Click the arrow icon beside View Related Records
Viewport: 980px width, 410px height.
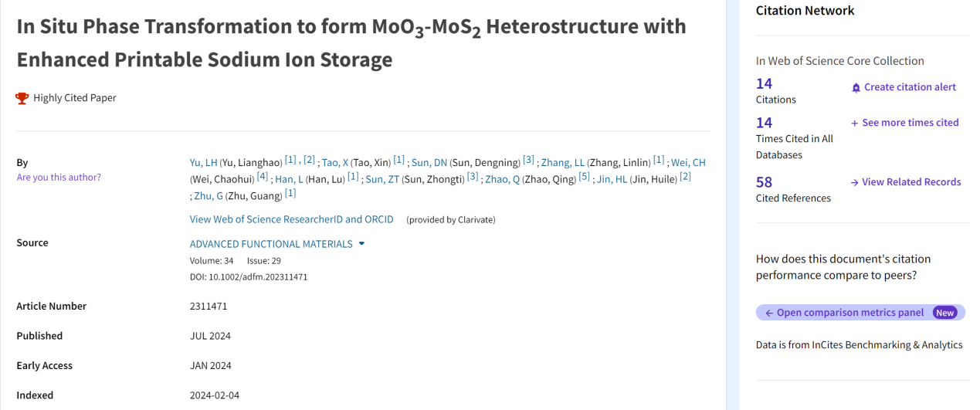tap(854, 183)
